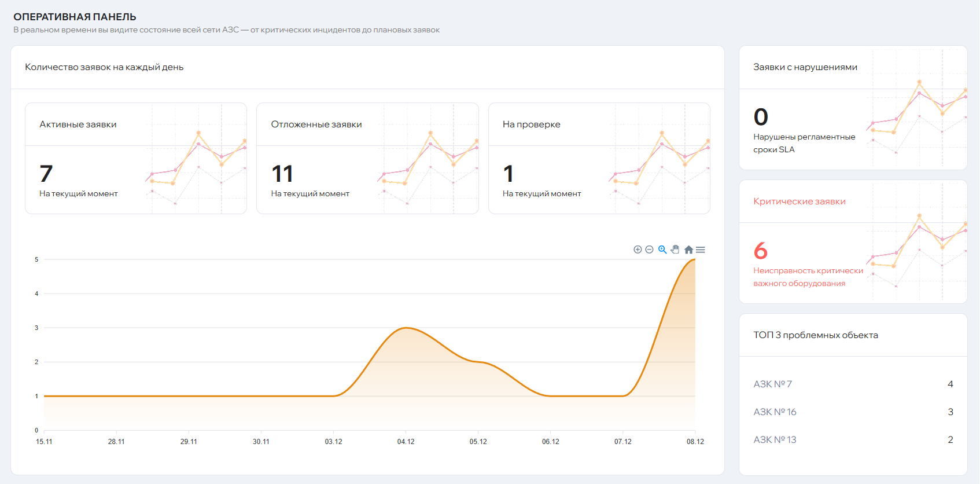Click the chart point at 04.12

coord(406,328)
